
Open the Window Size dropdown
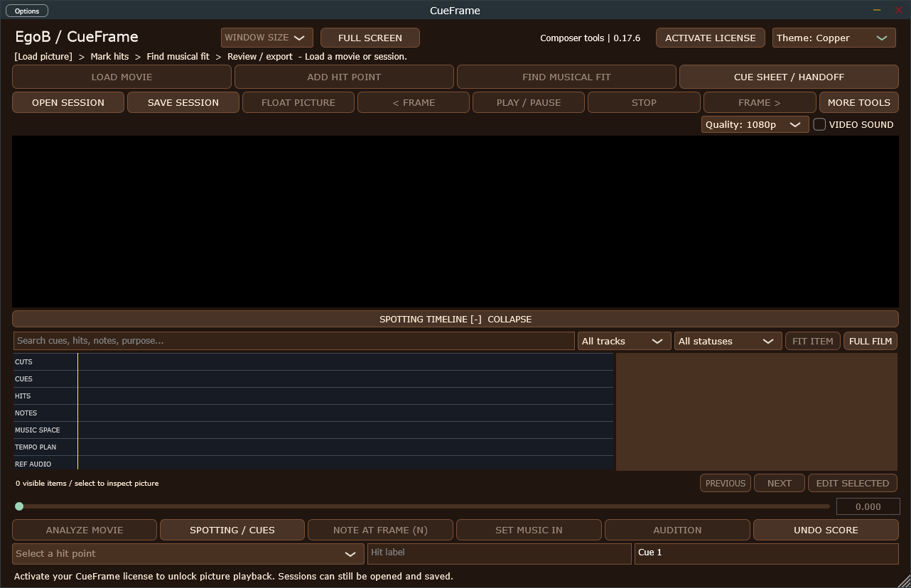267,38
